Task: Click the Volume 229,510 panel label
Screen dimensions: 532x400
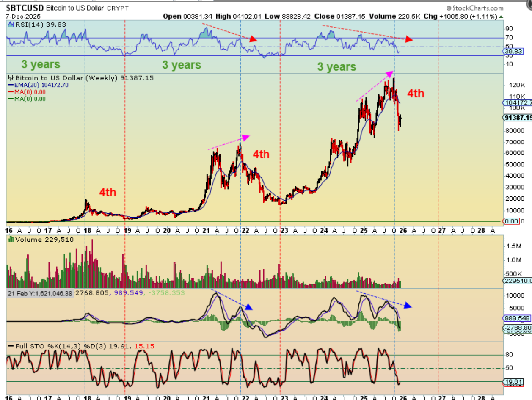Action: click(x=44, y=240)
